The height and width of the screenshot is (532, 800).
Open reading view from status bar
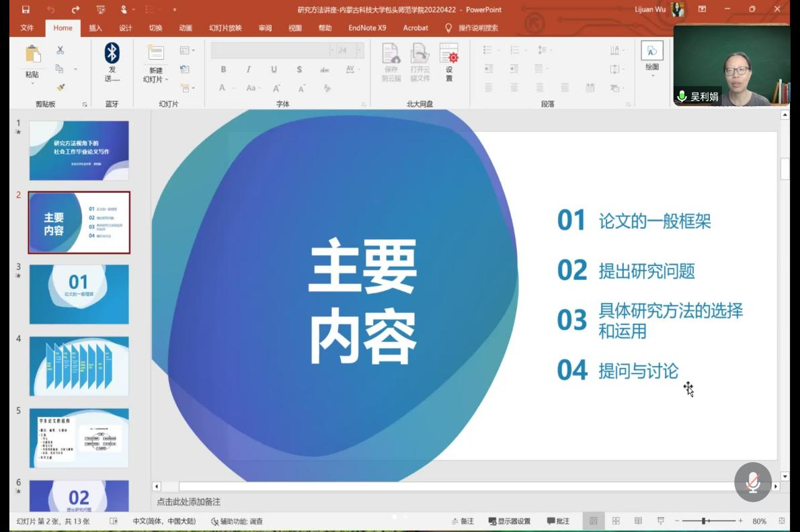pyautogui.click(x=639, y=521)
